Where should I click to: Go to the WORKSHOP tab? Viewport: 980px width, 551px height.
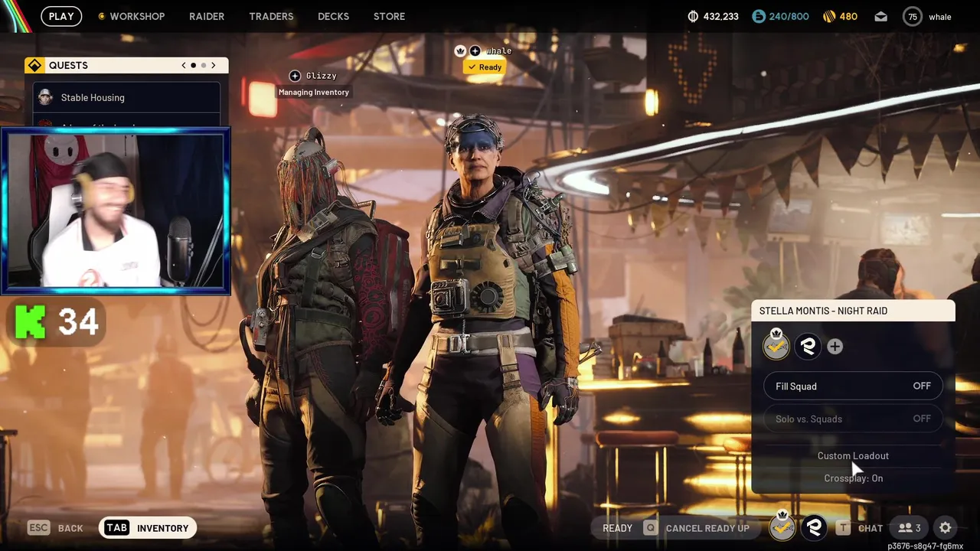131,16
